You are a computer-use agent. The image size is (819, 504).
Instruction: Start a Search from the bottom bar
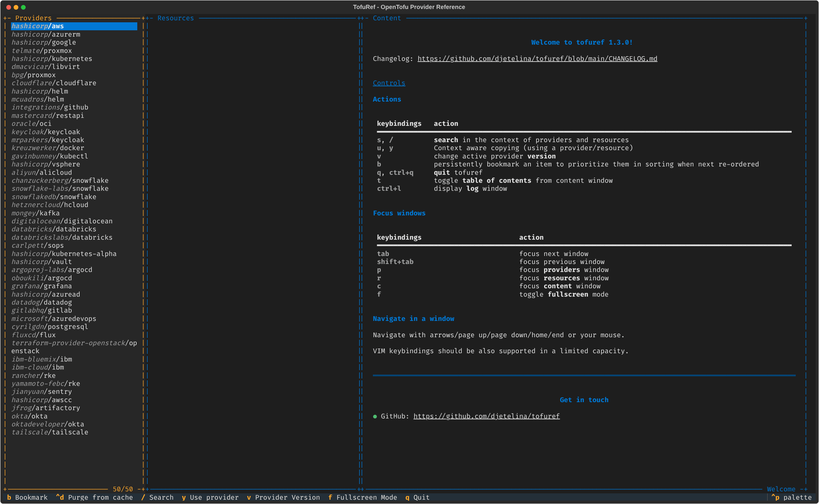(158, 497)
